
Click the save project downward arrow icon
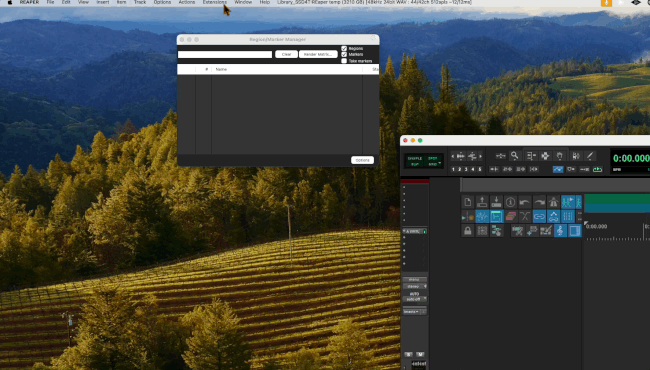point(496,202)
